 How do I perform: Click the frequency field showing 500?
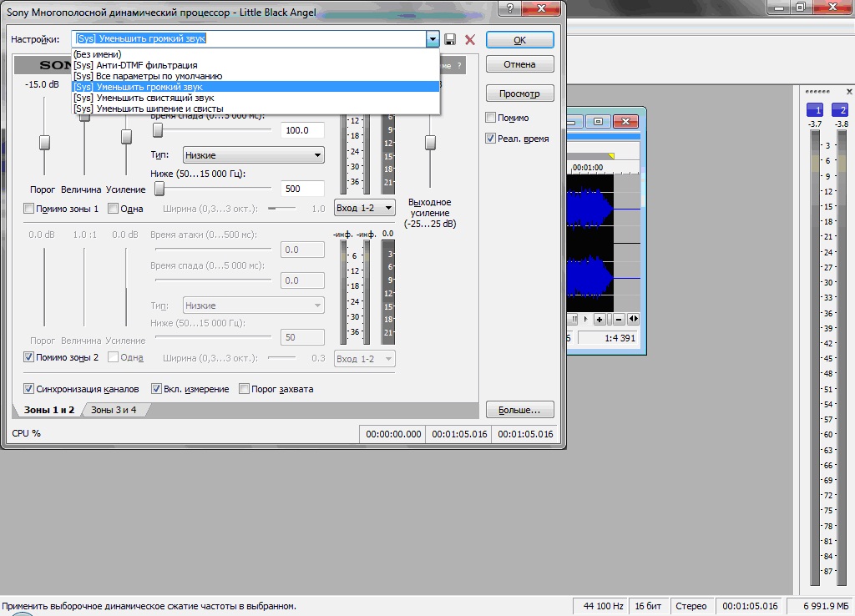[x=302, y=189]
